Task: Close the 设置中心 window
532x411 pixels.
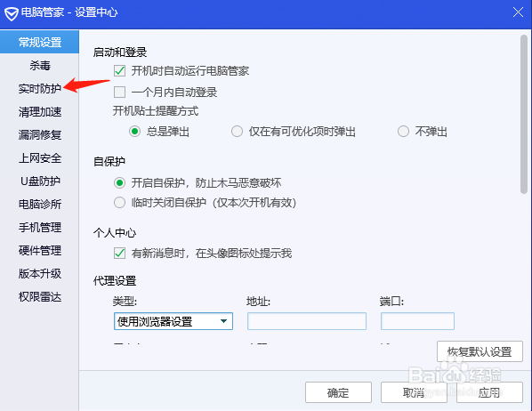Action: [518, 12]
